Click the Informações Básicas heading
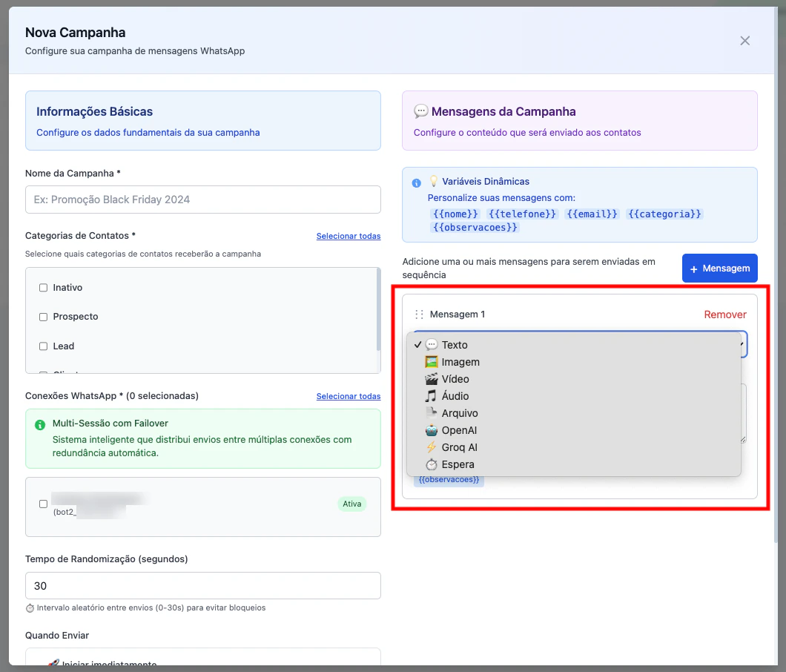 click(x=94, y=111)
